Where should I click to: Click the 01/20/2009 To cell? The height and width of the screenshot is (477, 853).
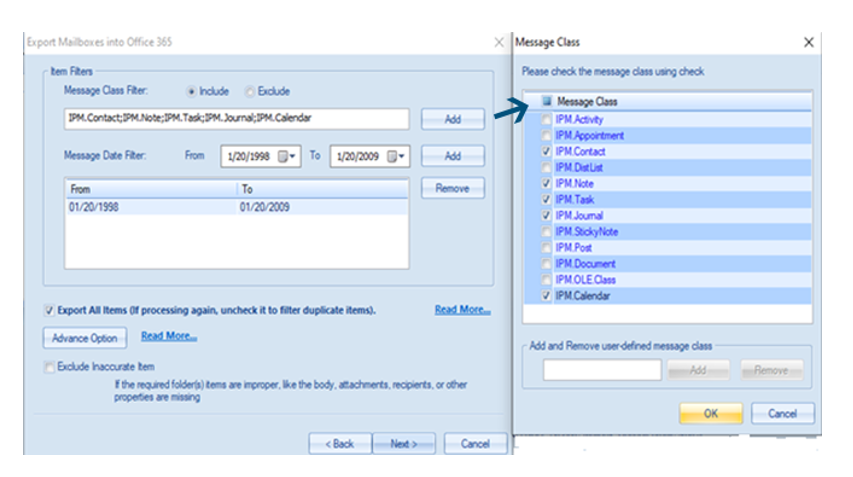(x=265, y=207)
